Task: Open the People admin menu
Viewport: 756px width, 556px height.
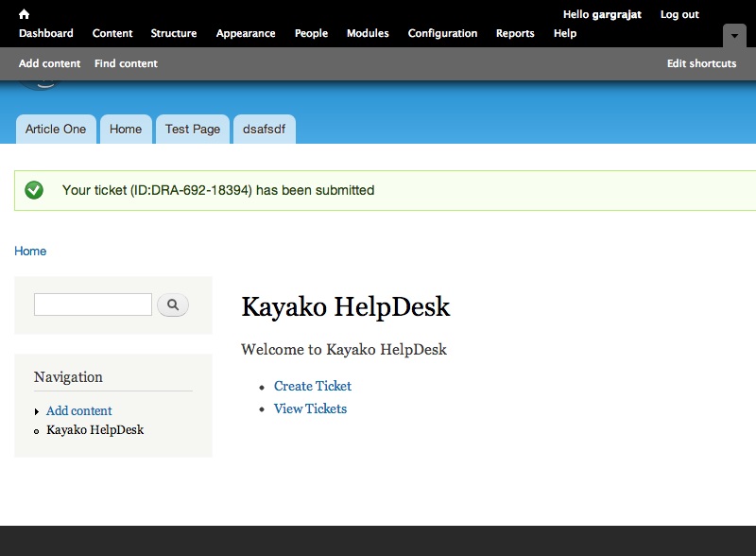Action: tap(311, 33)
